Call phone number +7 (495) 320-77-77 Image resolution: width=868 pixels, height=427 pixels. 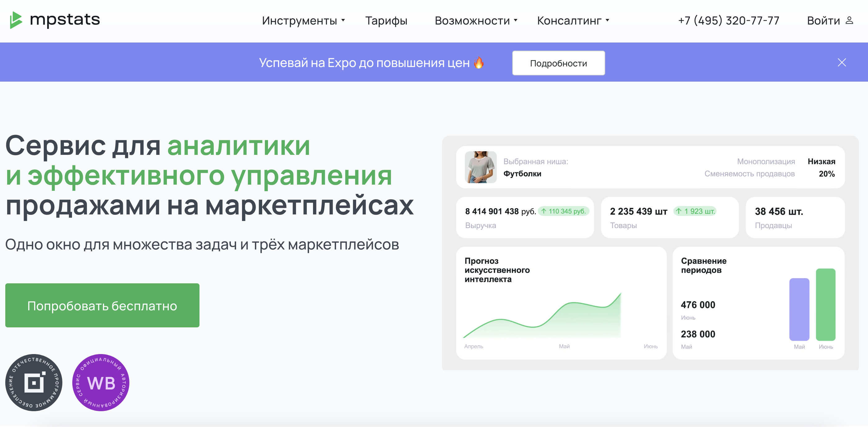point(728,20)
